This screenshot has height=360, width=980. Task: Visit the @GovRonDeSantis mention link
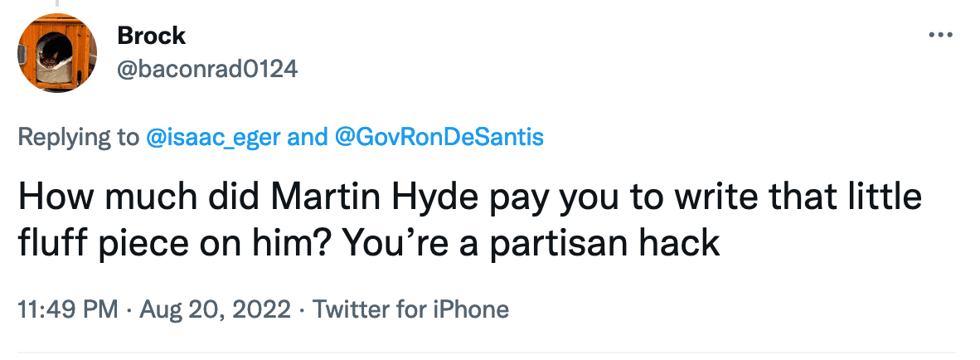438,137
